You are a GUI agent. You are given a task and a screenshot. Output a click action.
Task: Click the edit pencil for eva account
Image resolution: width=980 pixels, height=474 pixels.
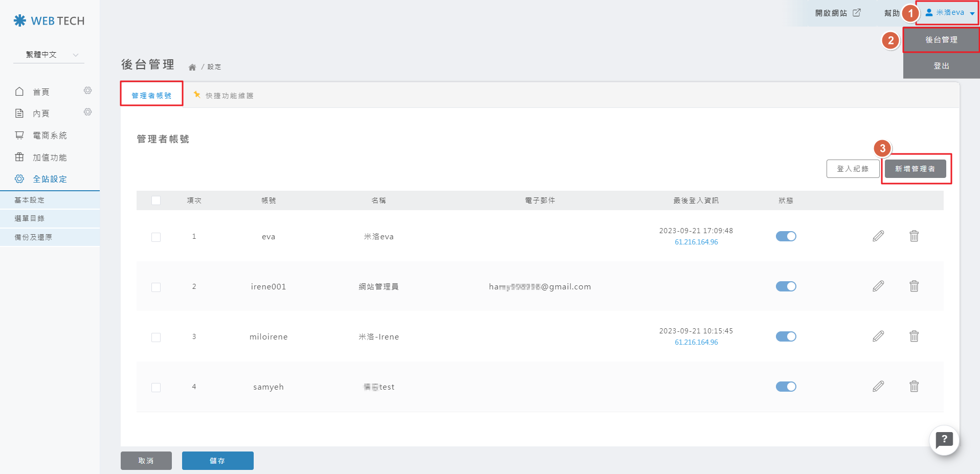click(878, 236)
